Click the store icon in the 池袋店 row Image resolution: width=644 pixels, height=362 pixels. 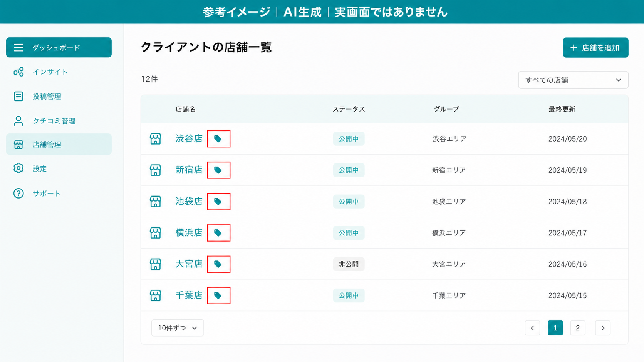pyautogui.click(x=156, y=202)
